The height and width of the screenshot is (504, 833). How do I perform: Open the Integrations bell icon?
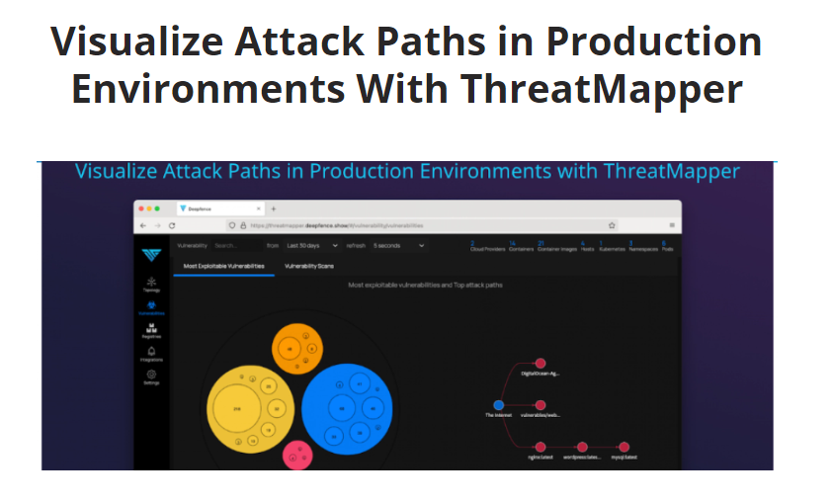pyautogui.click(x=151, y=354)
